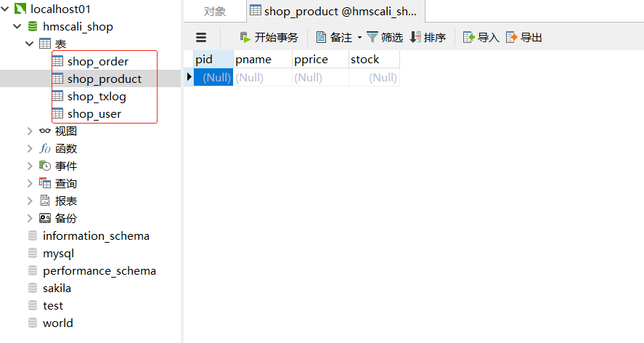644x343 pixels.
Task: Expand the 查询 queries node
Action: (x=30, y=183)
